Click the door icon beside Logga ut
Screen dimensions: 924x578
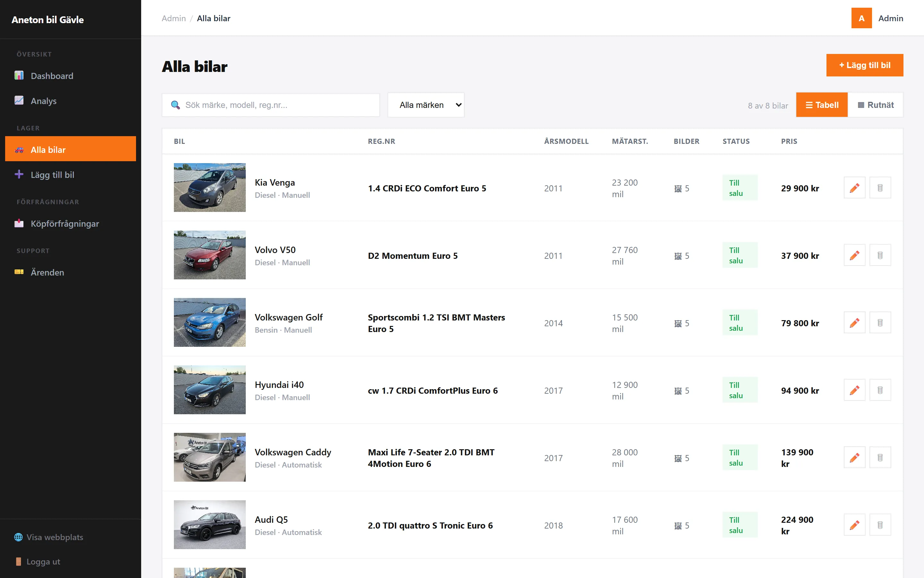(x=18, y=562)
